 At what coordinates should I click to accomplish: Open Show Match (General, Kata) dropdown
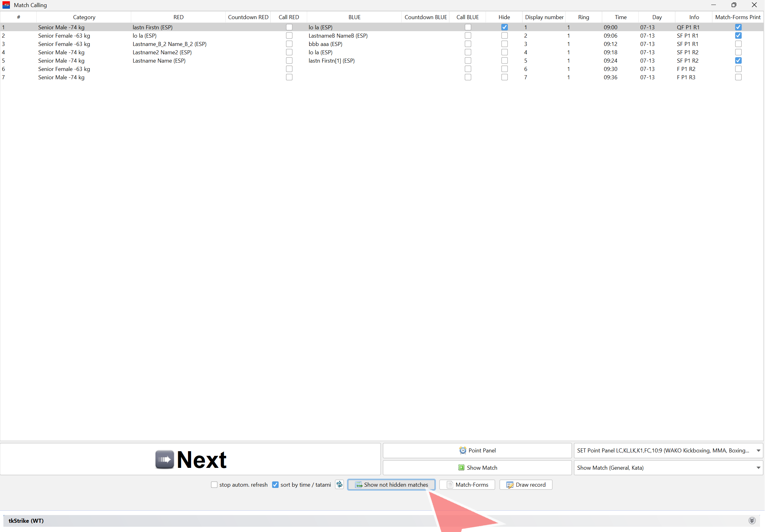pos(758,468)
